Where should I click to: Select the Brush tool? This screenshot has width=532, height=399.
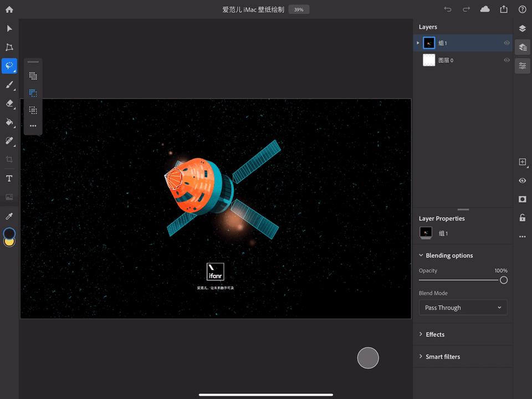pyautogui.click(x=9, y=84)
